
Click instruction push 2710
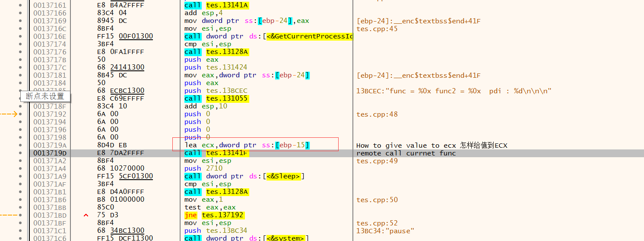click(203, 168)
